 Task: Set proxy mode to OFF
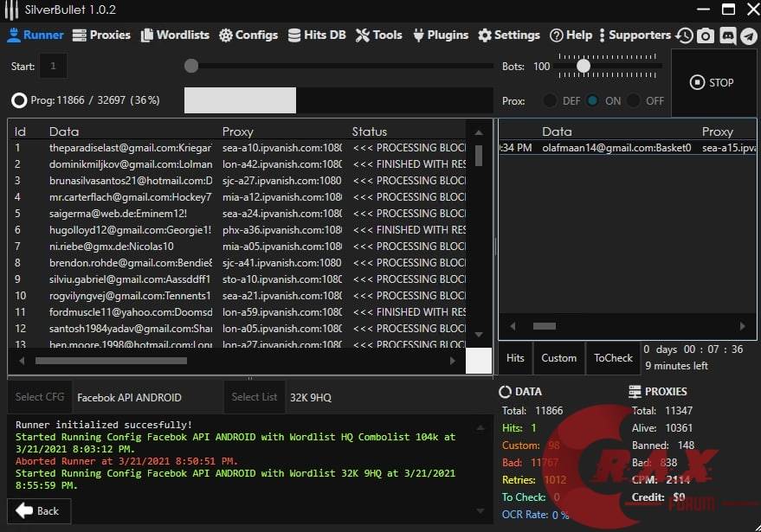coord(634,100)
